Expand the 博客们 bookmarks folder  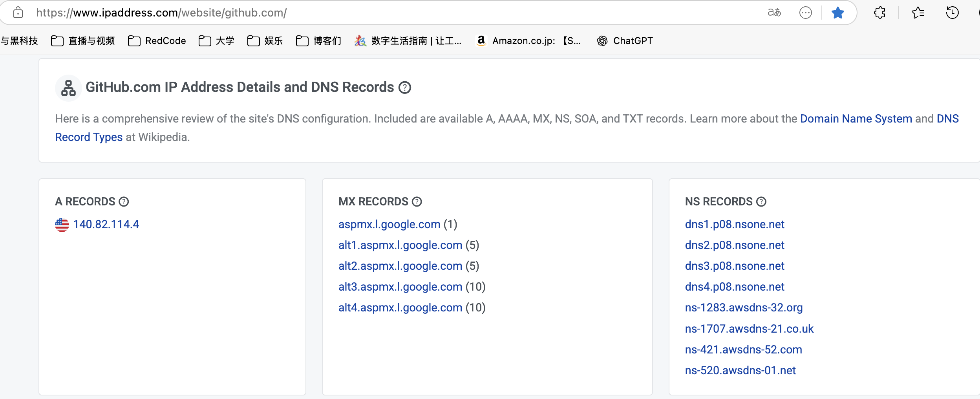[318, 41]
